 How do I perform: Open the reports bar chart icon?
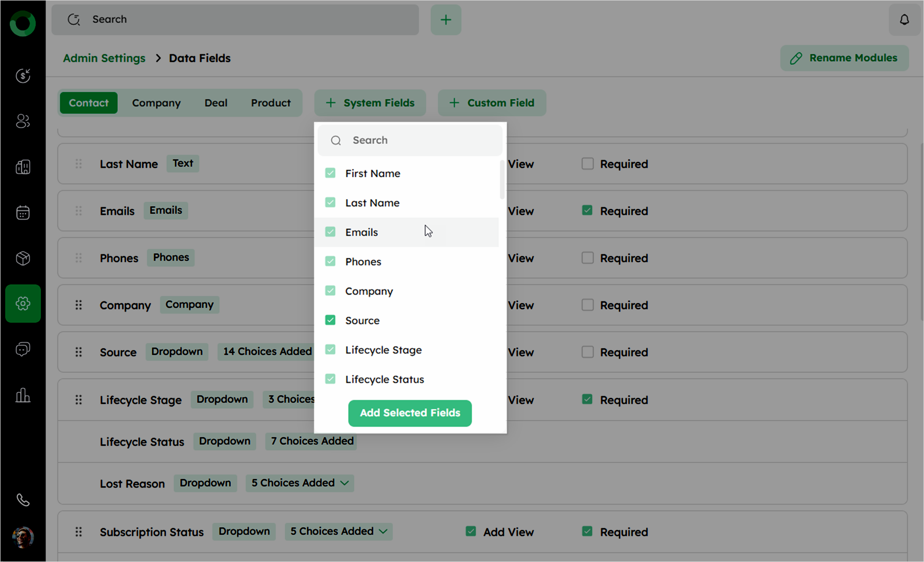tap(23, 395)
